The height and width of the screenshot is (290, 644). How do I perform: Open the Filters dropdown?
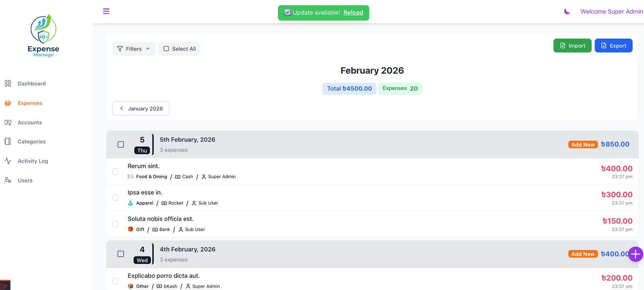tap(134, 49)
